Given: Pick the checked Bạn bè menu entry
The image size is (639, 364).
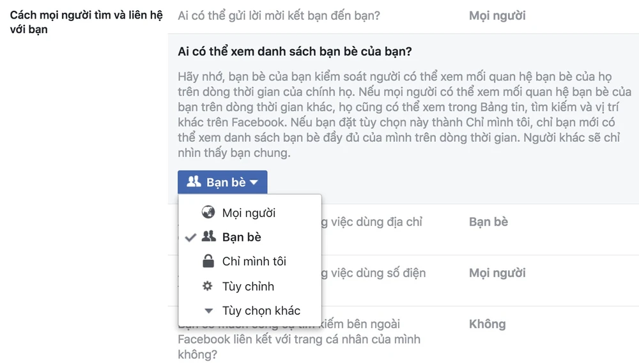Looking at the screenshot, I should click(242, 238).
